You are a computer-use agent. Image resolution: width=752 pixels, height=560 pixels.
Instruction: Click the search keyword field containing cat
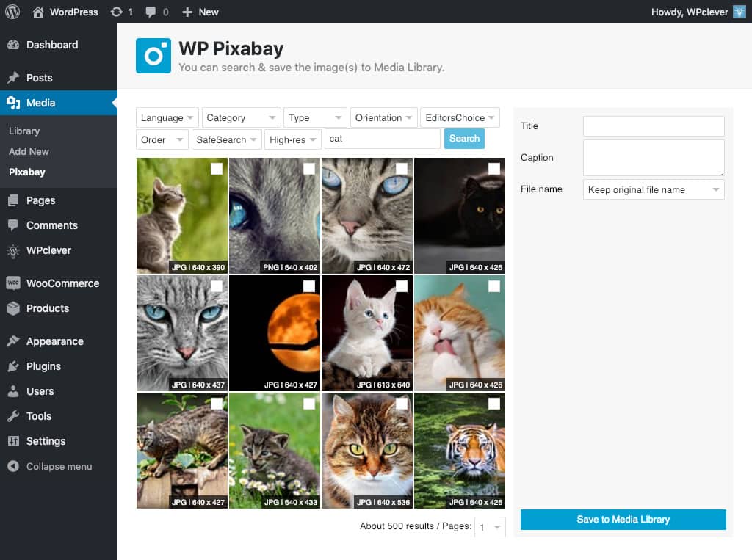(x=382, y=139)
